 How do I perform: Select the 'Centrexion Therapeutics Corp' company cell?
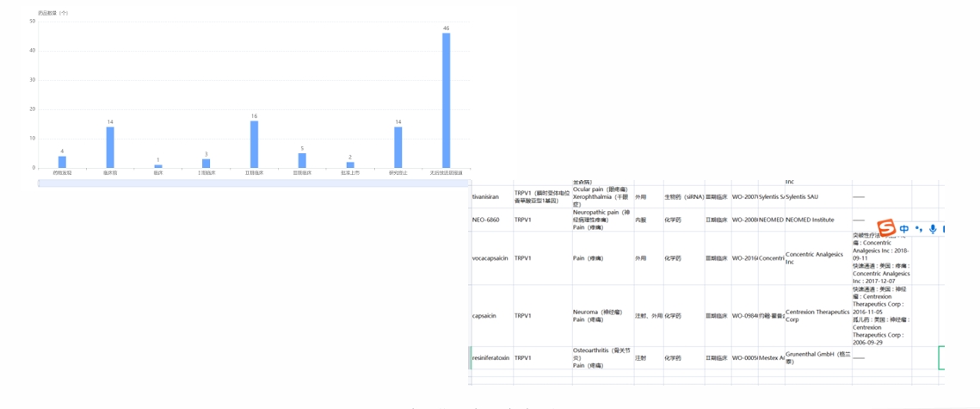(x=818, y=316)
